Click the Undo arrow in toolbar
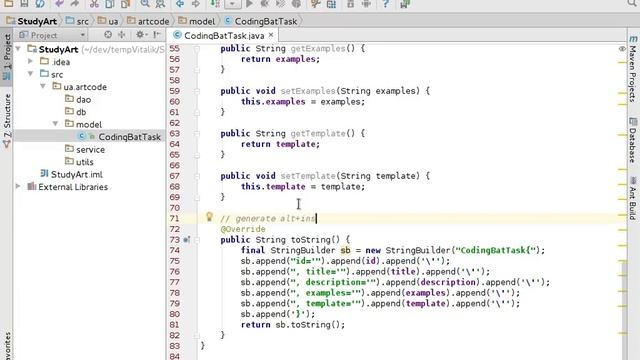The width and height of the screenshot is (640, 360). click(60, 3)
